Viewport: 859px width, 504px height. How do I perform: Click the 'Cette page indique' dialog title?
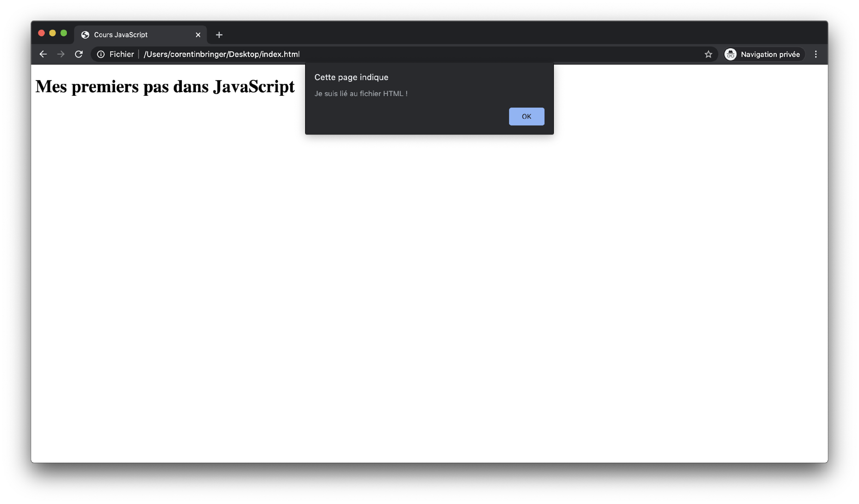tap(351, 77)
